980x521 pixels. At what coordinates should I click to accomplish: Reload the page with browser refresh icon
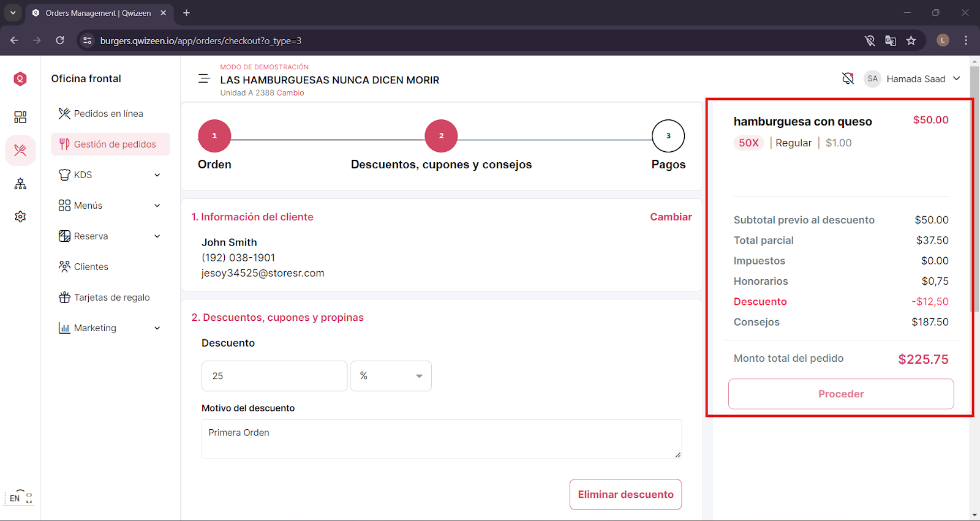[x=60, y=40]
